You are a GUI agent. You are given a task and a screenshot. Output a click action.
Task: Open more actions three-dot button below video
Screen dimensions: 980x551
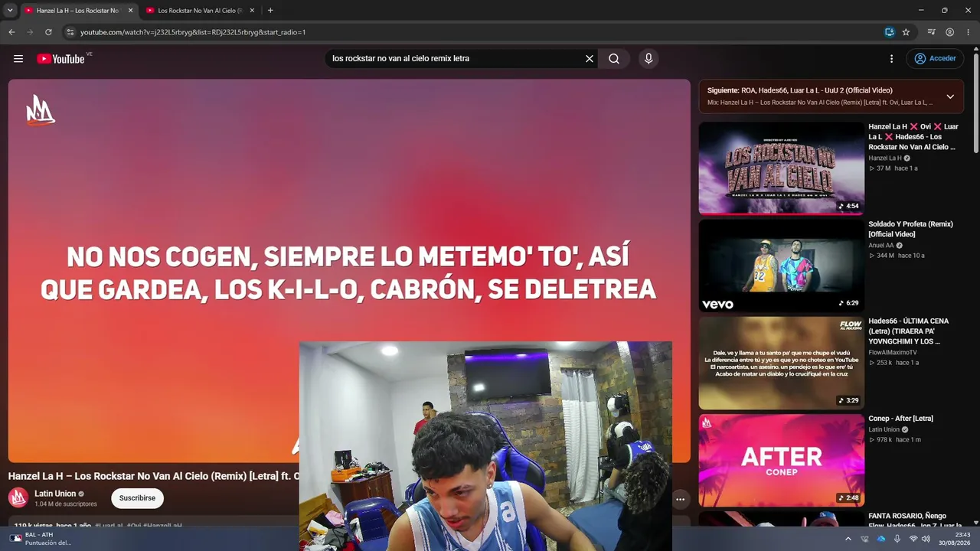(x=680, y=499)
